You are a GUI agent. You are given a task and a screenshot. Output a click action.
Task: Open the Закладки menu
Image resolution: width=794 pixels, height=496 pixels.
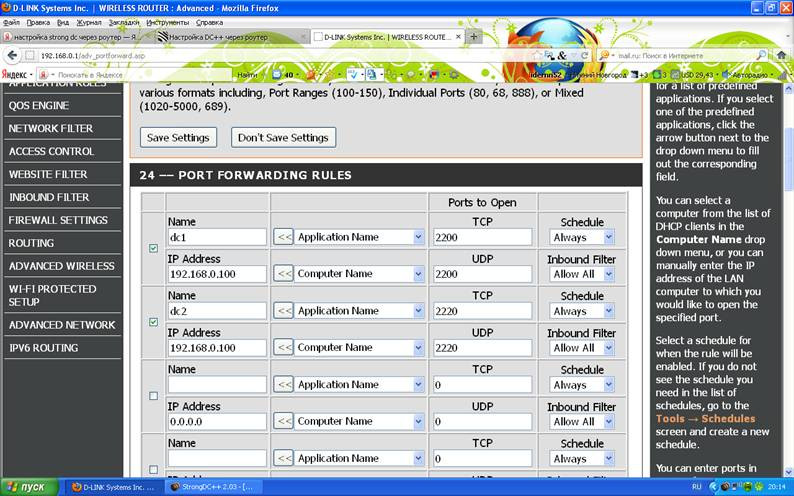pyautogui.click(x=124, y=22)
